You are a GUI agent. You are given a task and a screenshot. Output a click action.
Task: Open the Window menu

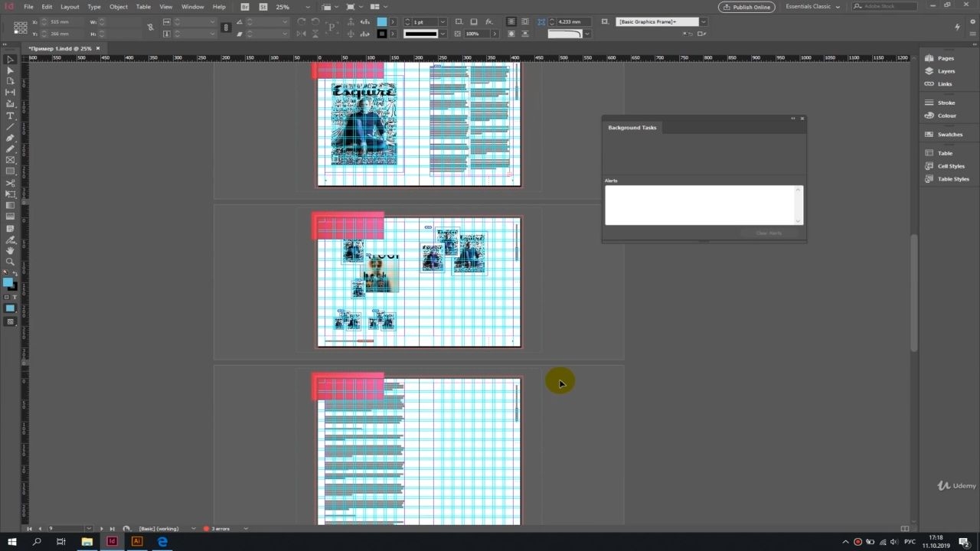coord(192,7)
